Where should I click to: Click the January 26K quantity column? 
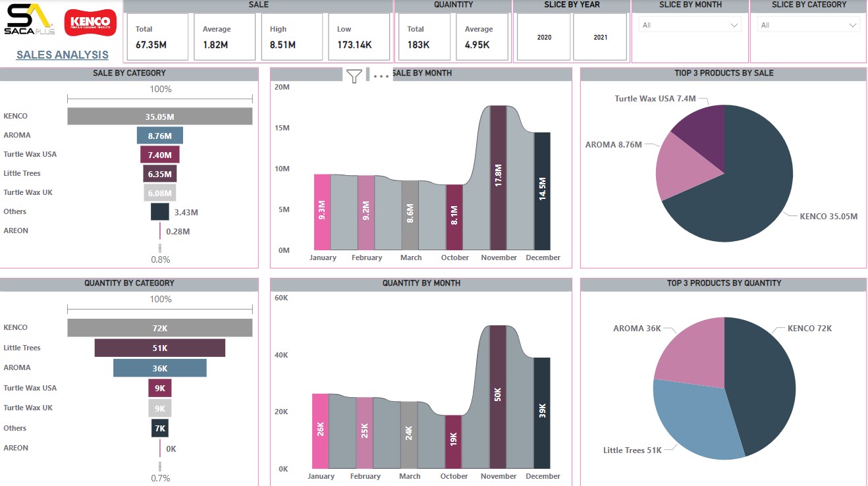click(321, 431)
